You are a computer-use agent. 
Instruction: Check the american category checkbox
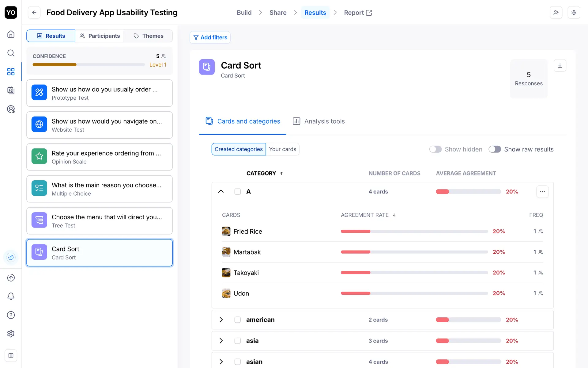point(238,320)
